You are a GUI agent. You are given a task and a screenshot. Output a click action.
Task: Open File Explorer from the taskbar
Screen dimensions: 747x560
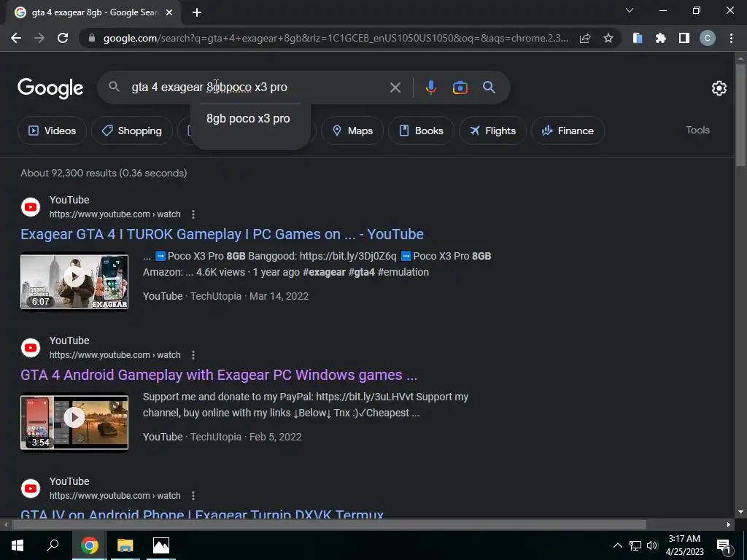tap(125, 545)
